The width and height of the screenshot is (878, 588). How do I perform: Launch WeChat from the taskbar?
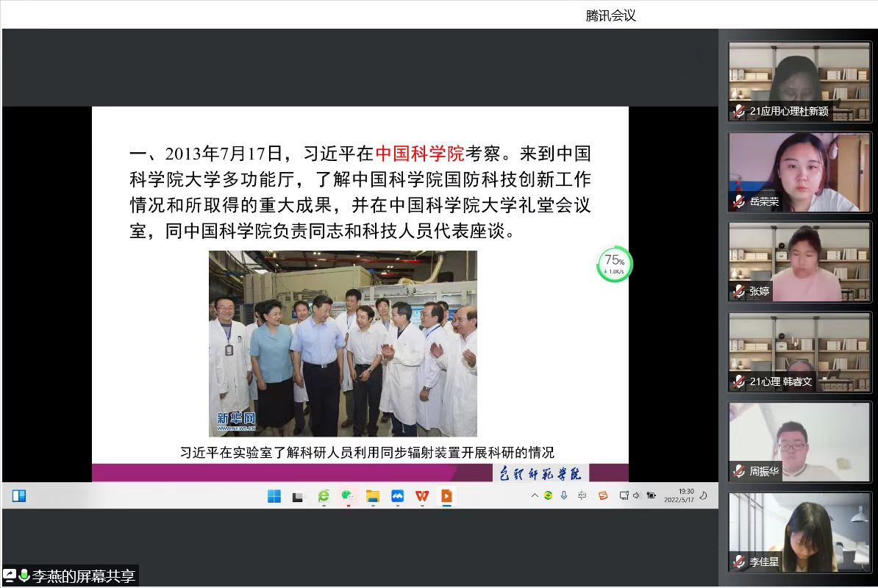point(347,496)
